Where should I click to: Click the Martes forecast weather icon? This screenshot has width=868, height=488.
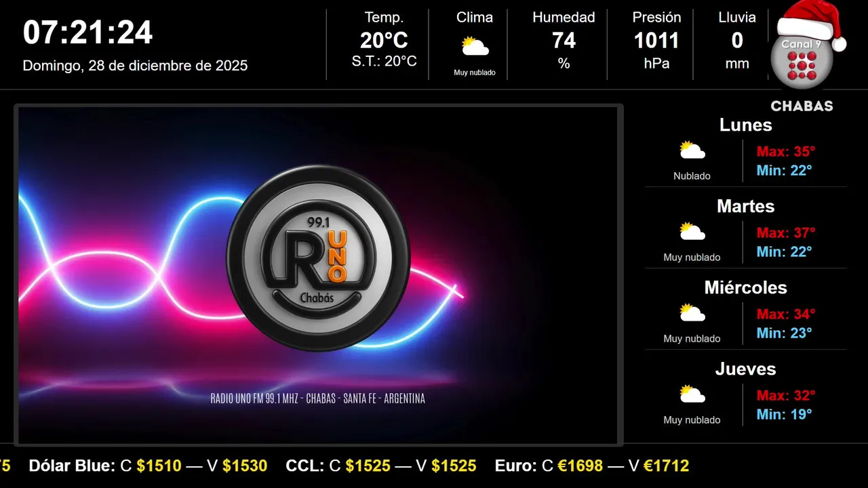point(692,232)
